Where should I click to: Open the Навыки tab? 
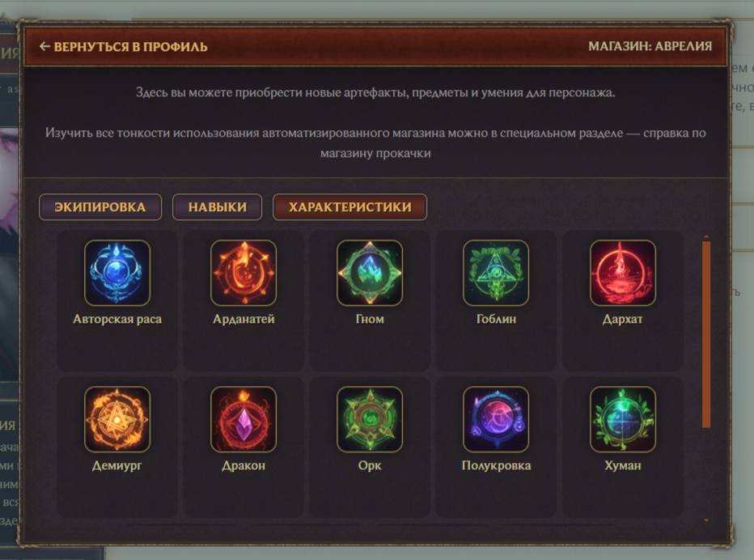[218, 207]
